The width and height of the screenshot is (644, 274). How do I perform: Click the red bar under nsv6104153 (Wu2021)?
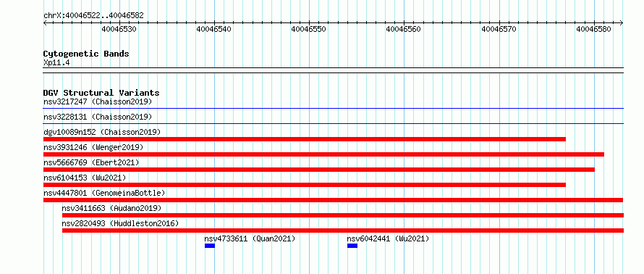(x=305, y=185)
